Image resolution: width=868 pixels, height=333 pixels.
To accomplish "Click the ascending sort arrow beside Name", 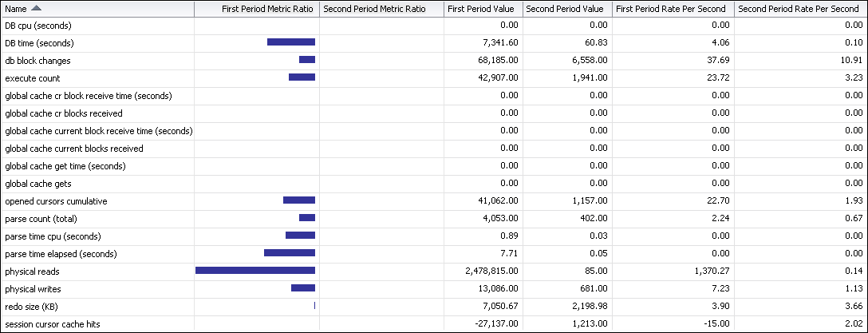I will (36, 8).
